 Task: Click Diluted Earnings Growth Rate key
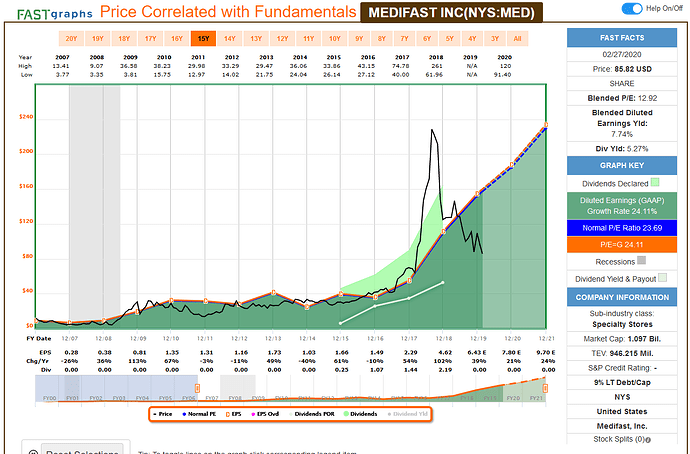pyautogui.click(x=622, y=206)
